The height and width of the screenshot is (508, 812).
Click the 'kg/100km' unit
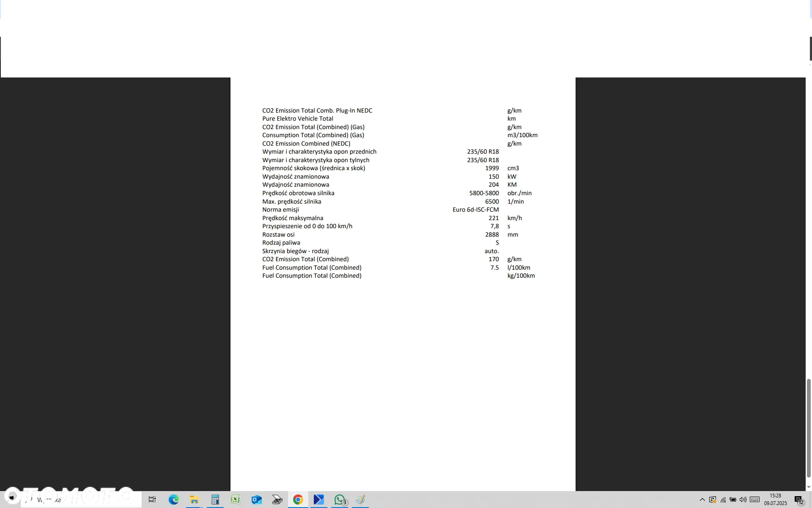click(521, 276)
